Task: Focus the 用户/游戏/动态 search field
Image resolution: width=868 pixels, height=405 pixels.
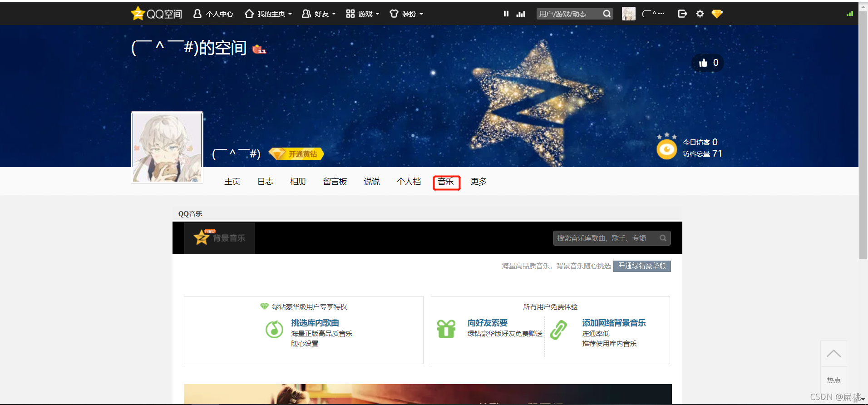Action: click(x=569, y=14)
